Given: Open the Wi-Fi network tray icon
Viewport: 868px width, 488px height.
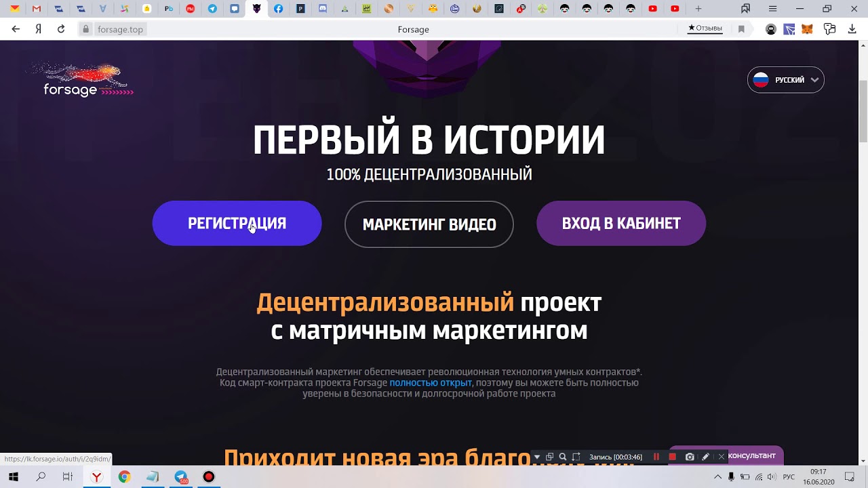Looking at the screenshot, I should pyautogui.click(x=759, y=477).
